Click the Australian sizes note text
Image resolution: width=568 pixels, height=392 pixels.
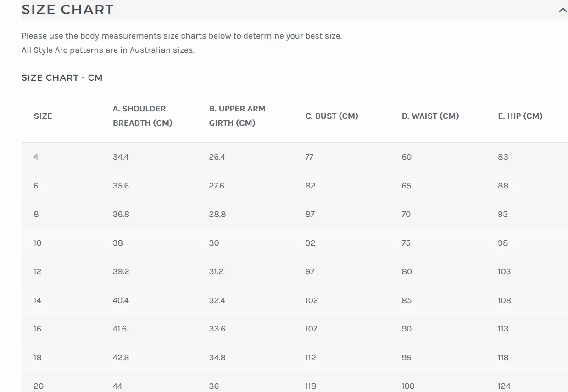click(x=108, y=50)
